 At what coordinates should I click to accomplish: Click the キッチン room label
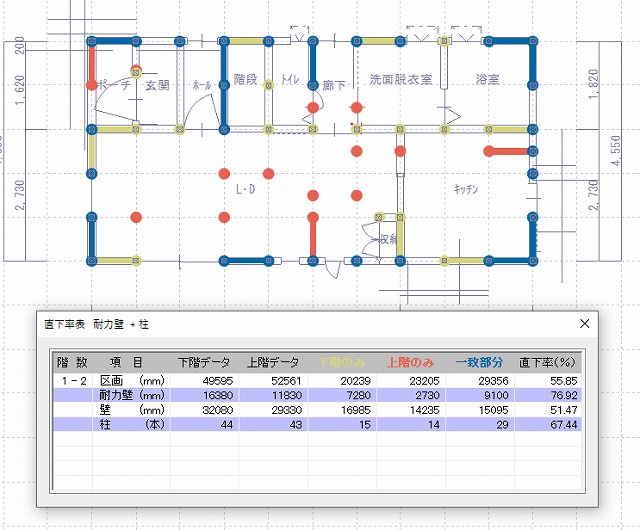pyautogui.click(x=466, y=189)
